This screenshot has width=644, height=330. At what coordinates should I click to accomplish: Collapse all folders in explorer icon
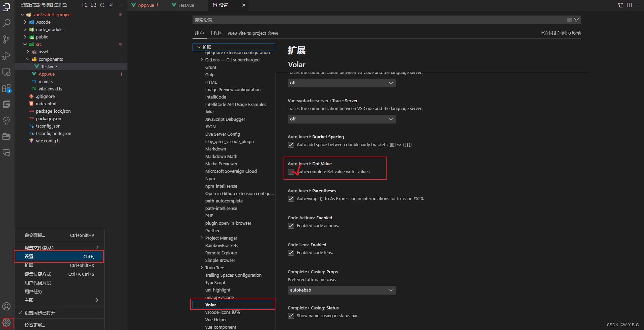tap(111, 5)
